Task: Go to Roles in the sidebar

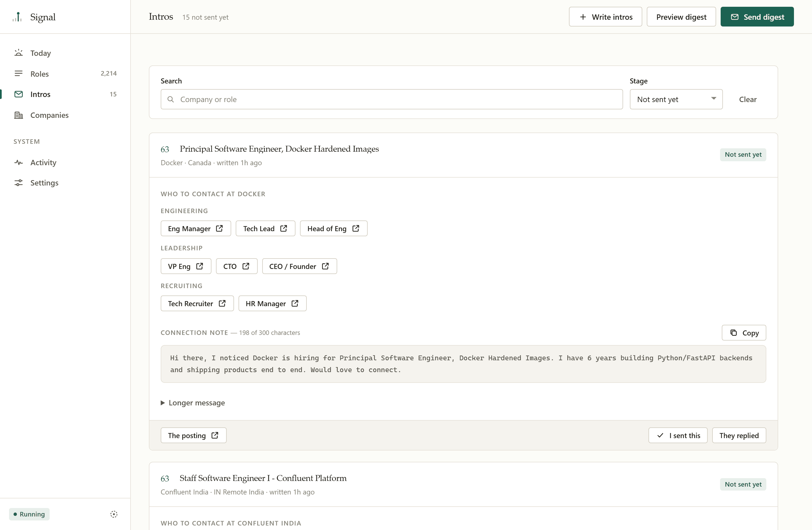Action: [x=65, y=74]
